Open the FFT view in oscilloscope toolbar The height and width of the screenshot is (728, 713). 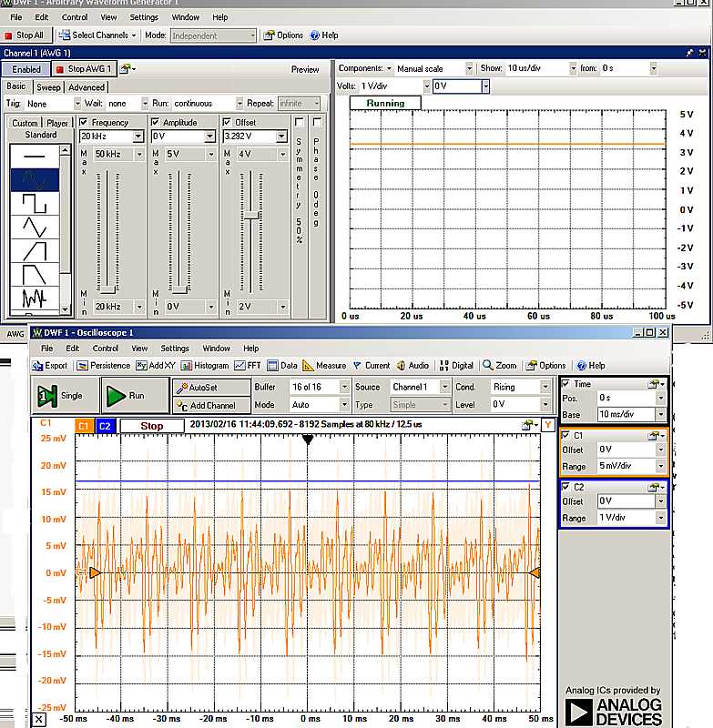(247, 366)
